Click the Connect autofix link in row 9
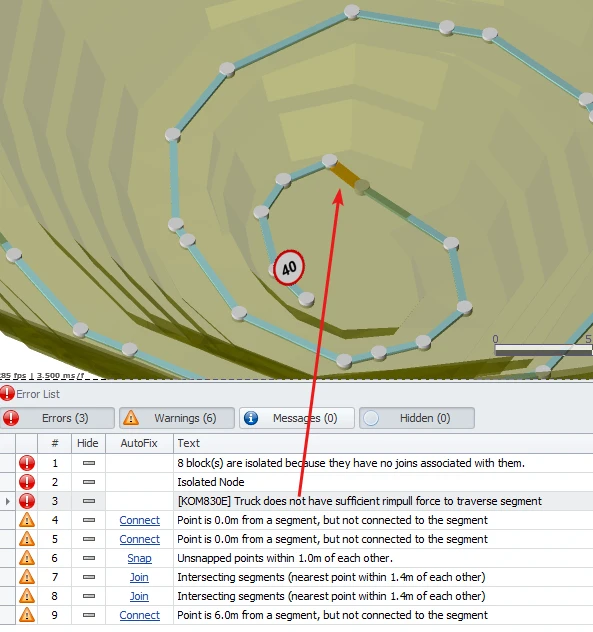 click(139, 615)
